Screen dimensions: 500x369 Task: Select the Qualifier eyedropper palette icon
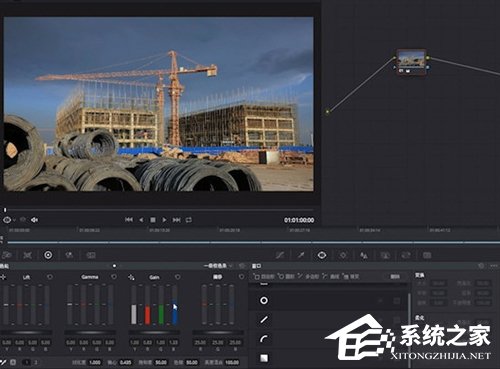point(301,255)
